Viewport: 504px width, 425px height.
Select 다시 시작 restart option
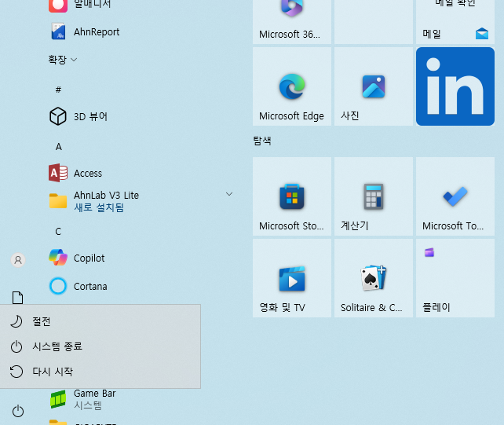coord(100,372)
